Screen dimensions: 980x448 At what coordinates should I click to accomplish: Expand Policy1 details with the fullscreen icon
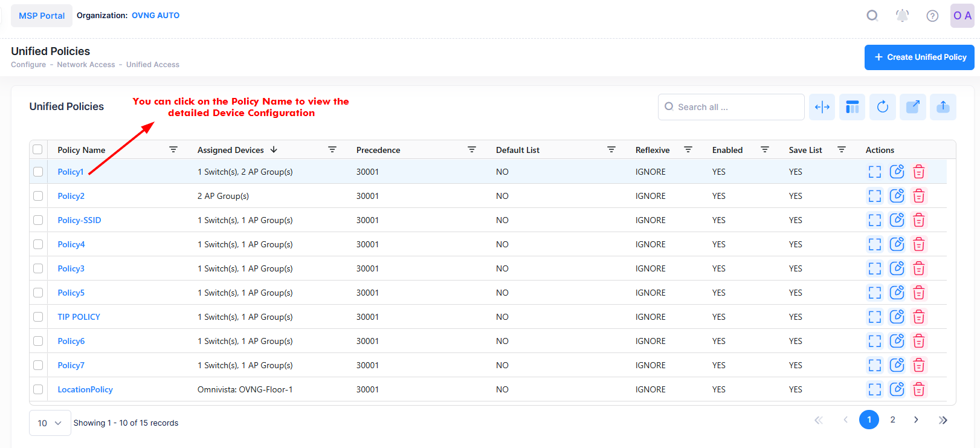click(x=874, y=172)
